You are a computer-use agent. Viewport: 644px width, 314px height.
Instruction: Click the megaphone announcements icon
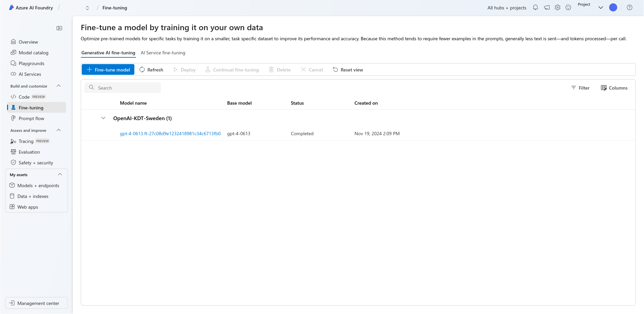click(x=547, y=7)
